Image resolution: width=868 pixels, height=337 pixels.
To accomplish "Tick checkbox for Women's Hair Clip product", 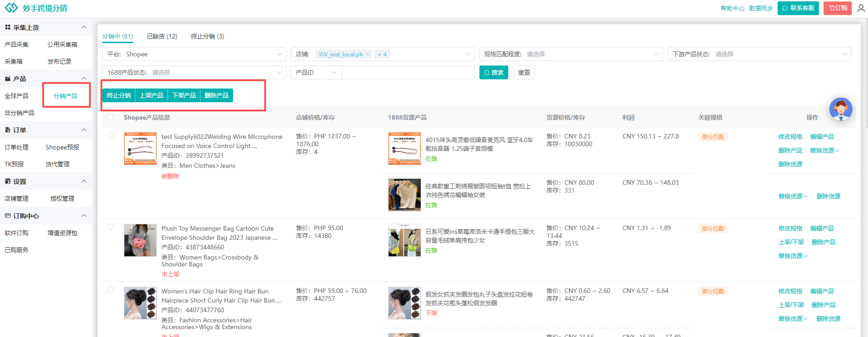I will (x=110, y=290).
